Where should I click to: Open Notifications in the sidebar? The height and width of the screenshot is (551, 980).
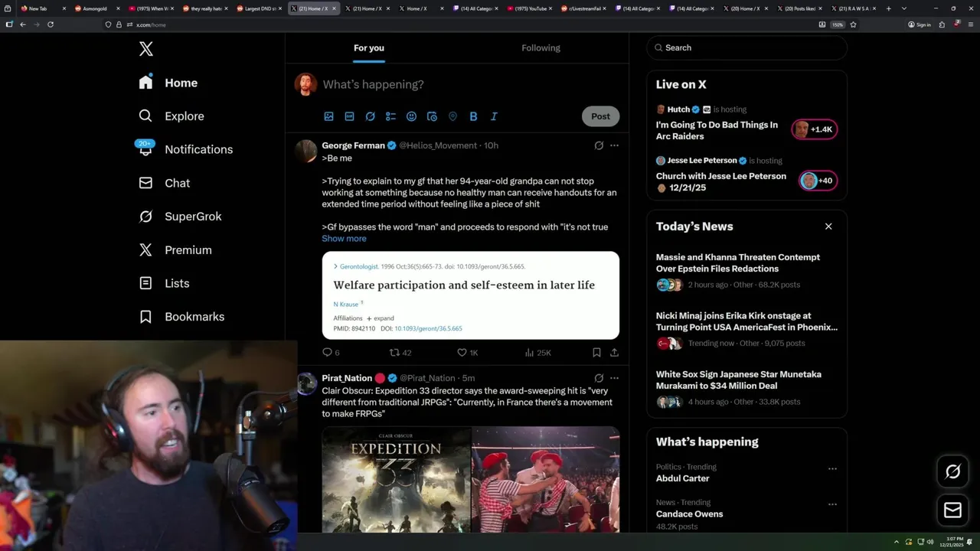point(186,149)
